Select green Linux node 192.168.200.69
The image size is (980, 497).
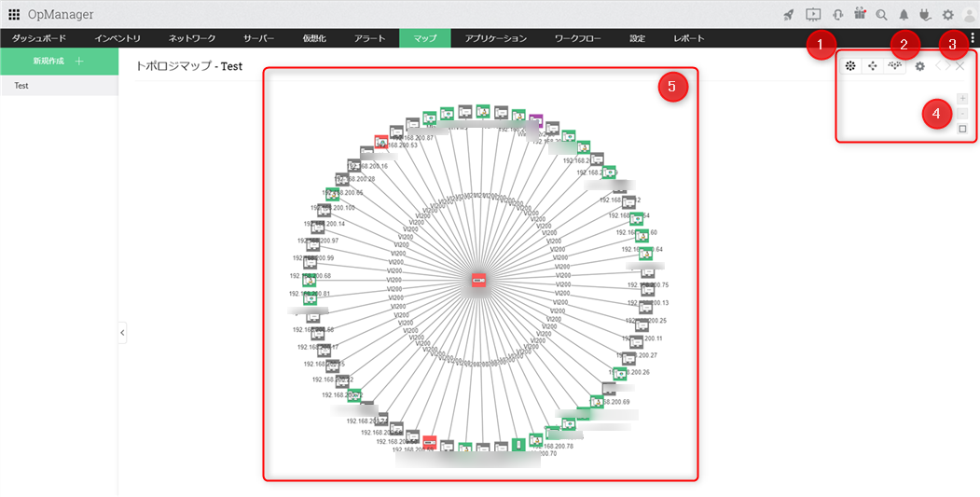point(597,401)
